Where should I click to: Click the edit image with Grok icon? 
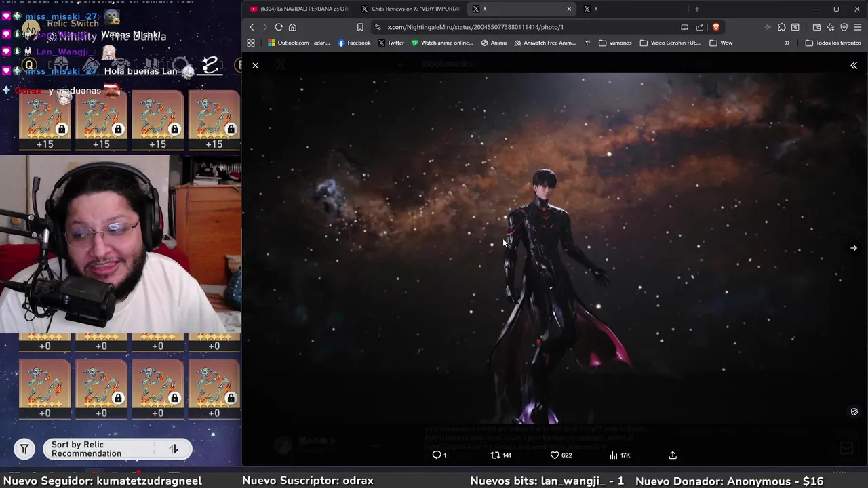click(x=854, y=411)
